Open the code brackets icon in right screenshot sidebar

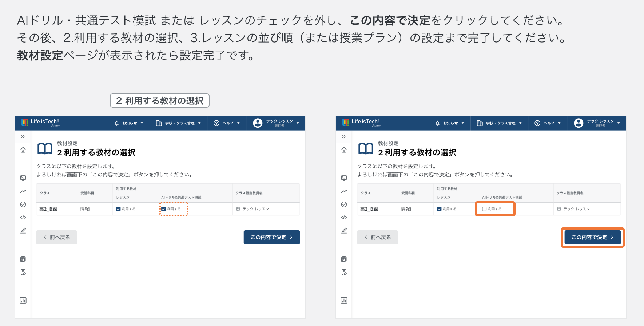pyautogui.click(x=344, y=218)
